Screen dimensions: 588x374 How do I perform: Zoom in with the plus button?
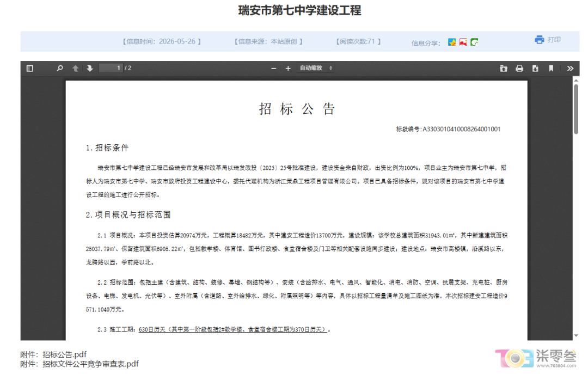click(x=288, y=68)
